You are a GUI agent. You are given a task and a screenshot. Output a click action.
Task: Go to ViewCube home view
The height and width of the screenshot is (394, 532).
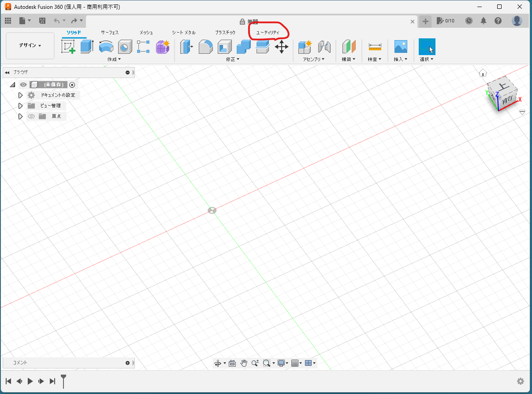(483, 73)
